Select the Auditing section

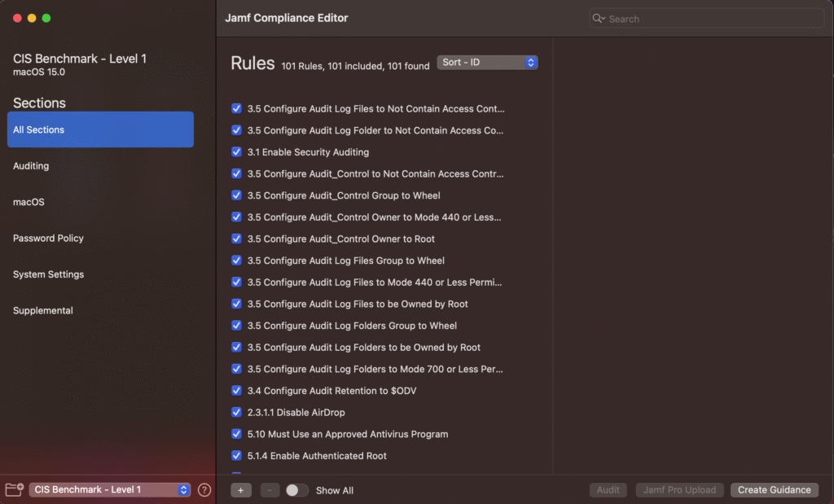(31, 166)
